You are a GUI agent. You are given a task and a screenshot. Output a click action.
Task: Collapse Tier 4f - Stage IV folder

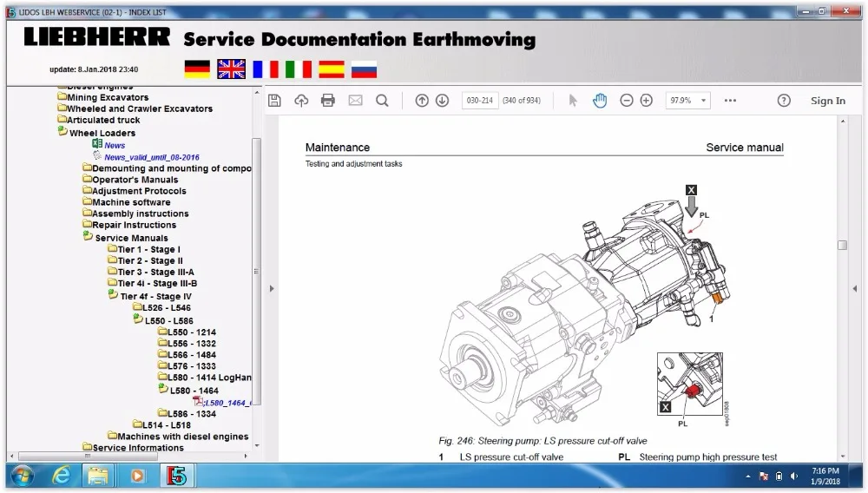coord(149,296)
